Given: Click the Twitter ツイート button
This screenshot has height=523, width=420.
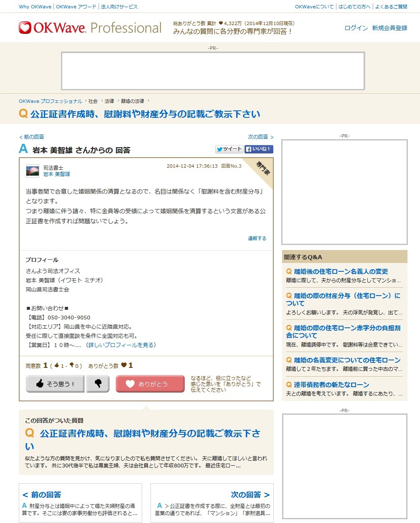Looking at the screenshot, I should [x=229, y=149].
